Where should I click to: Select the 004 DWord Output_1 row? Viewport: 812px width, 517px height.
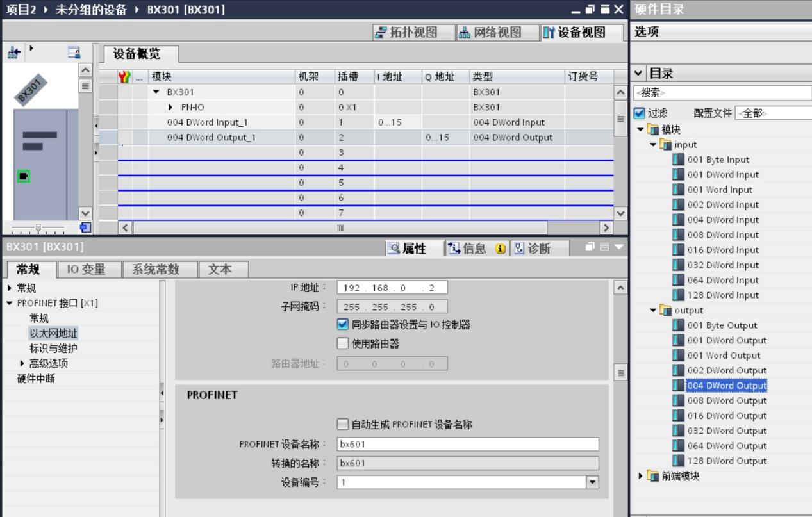tap(356, 137)
